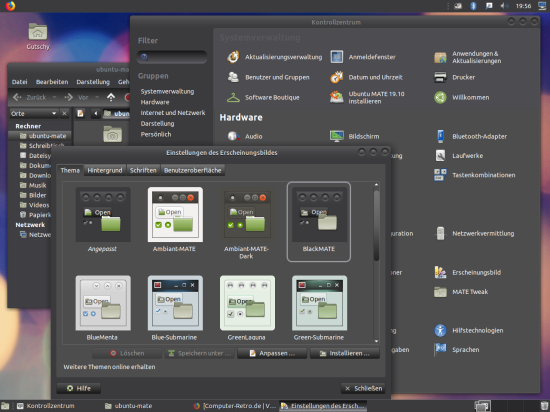Screen dimensions: 550x412
Task: Launch Software Boutique hanger icon
Action: coord(233,97)
